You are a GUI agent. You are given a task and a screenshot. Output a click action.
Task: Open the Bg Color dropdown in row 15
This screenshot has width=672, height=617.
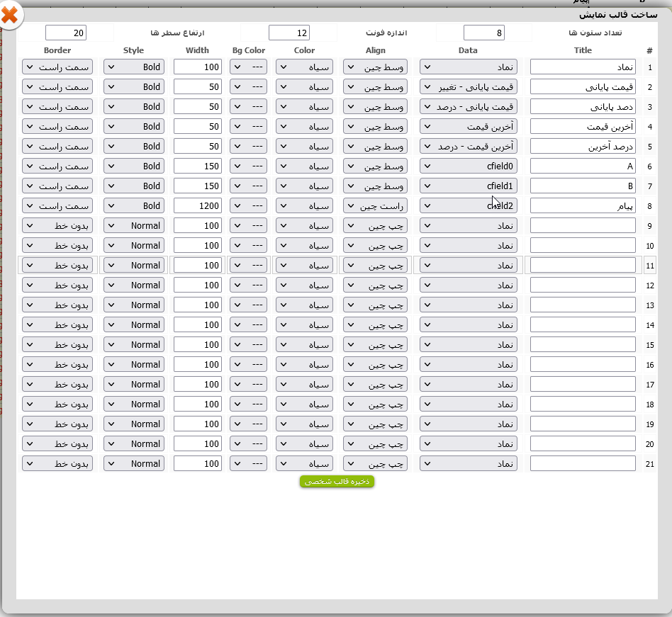pos(248,344)
